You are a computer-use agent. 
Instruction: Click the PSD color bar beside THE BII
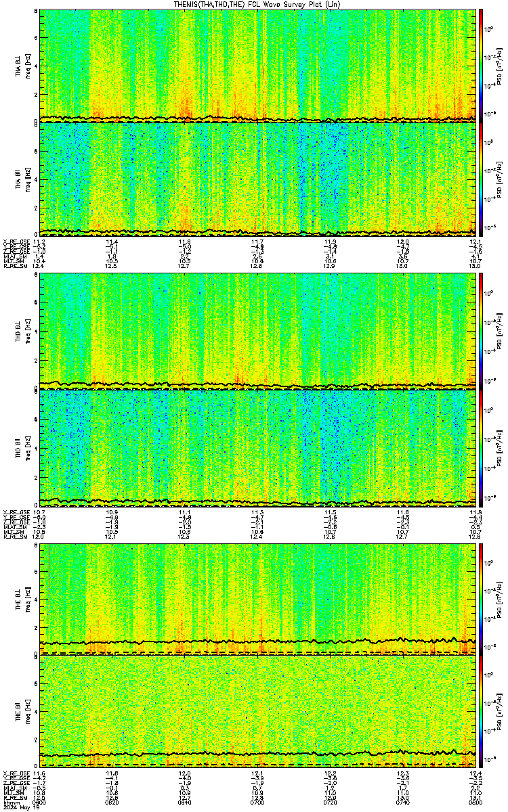[x=480, y=712]
